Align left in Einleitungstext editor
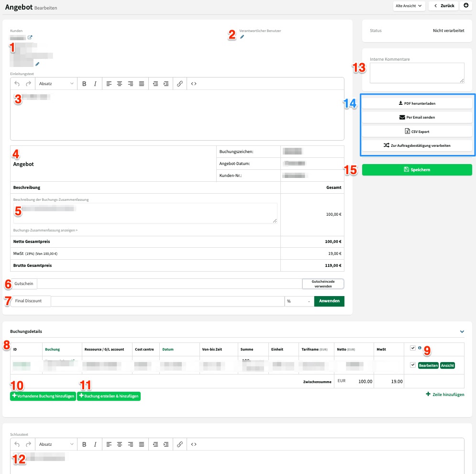 [109, 84]
